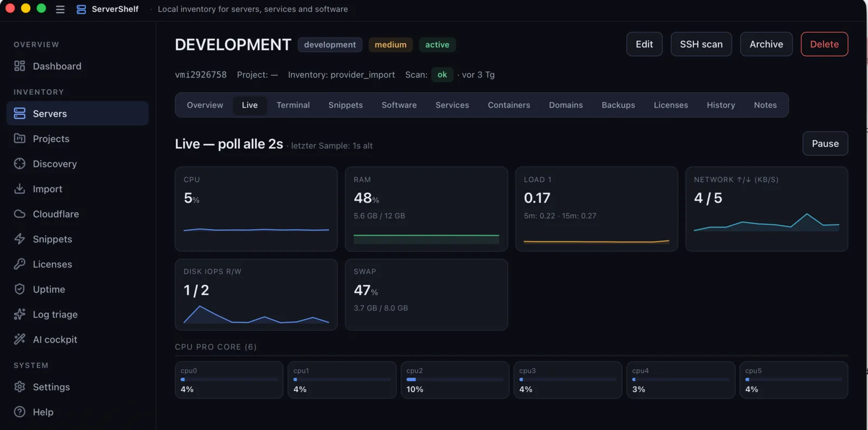The image size is (868, 430).
Task: Click the Import download icon
Action: click(20, 188)
